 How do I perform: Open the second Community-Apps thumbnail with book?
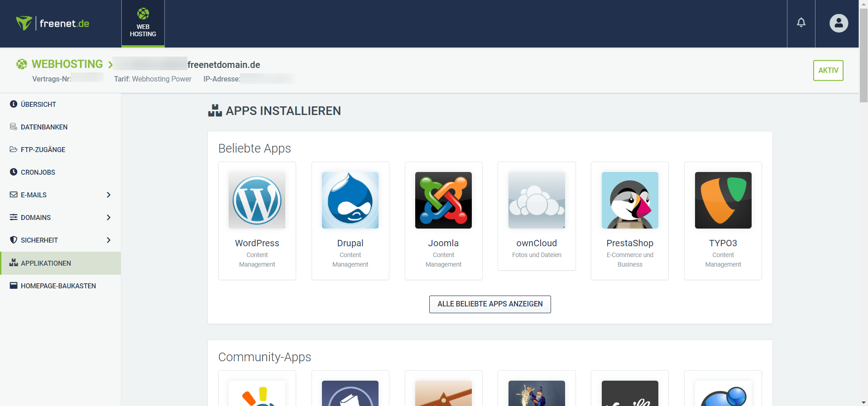click(350, 393)
